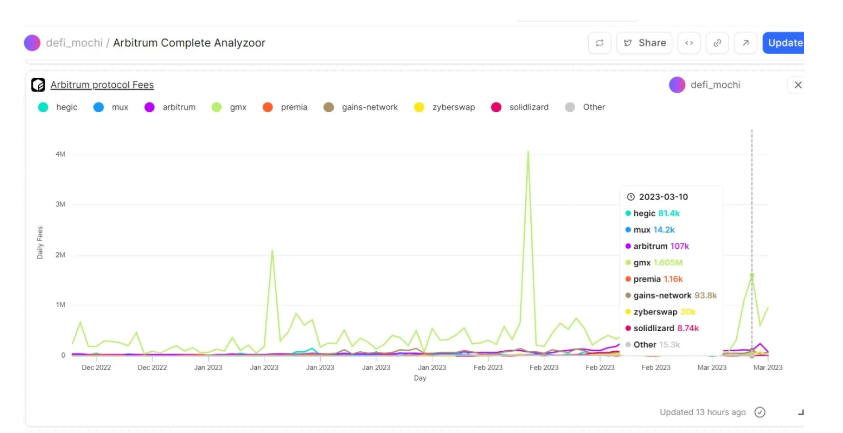The width and height of the screenshot is (843, 433).
Task: Click tooltip row solidlizard 8.74k
Action: [x=662, y=328]
